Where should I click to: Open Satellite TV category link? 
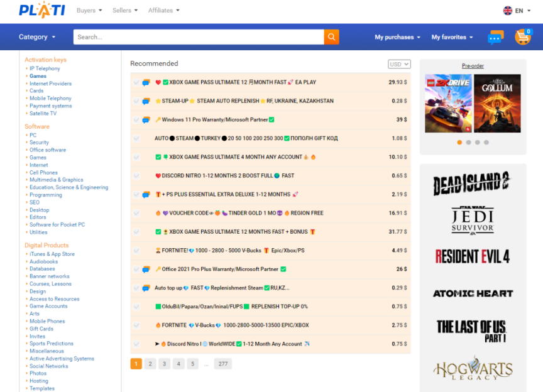(43, 113)
